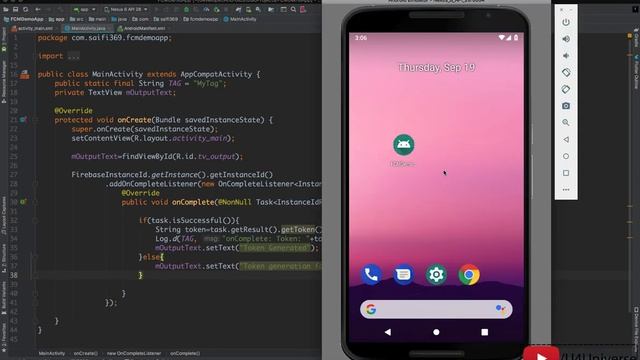Click the gutter icon on line 16
The height and width of the screenshot is (360, 640).
point(24,74)
